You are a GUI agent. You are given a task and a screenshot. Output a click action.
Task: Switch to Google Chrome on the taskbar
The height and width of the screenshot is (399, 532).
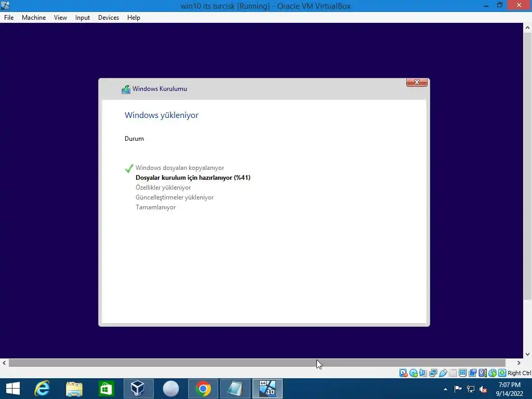click(203, 389)
